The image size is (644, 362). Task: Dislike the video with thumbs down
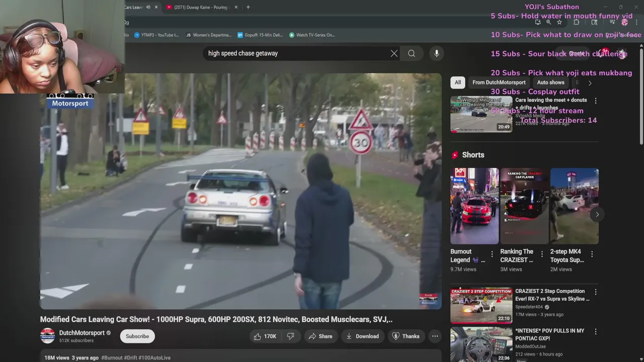[x=291, y=336]
